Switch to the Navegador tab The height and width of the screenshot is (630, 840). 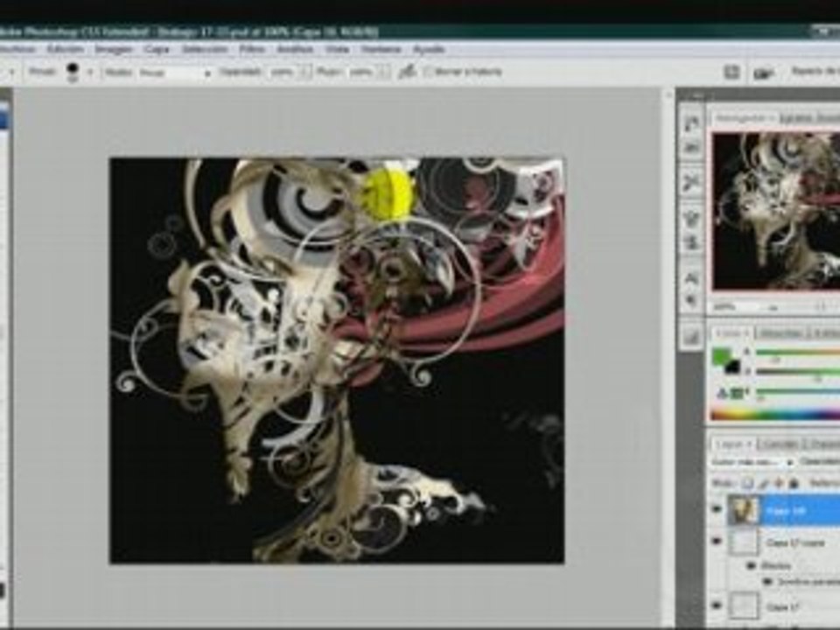click(x=744, y=117)
